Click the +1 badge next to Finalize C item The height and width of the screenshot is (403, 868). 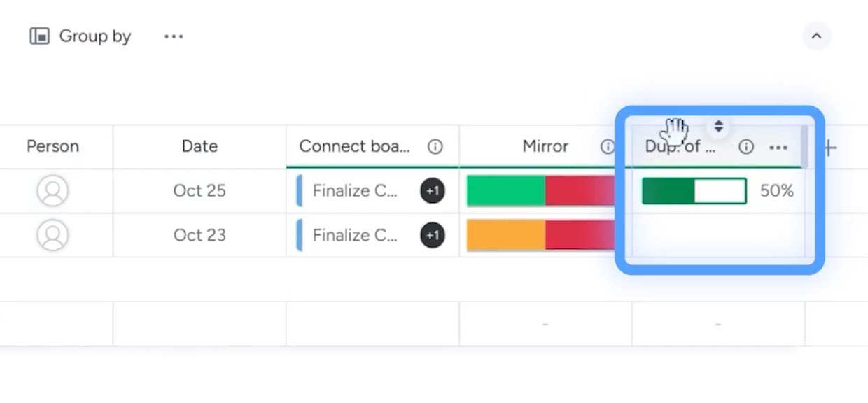[x=433, y=190]
